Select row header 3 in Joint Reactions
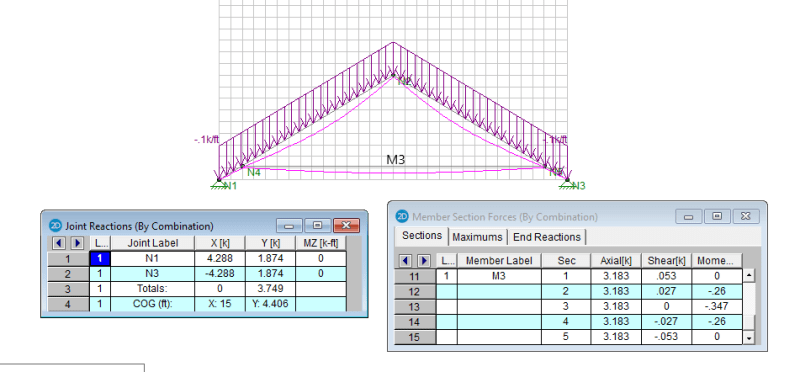The image size is (800, 372). [x=68, y=289]
